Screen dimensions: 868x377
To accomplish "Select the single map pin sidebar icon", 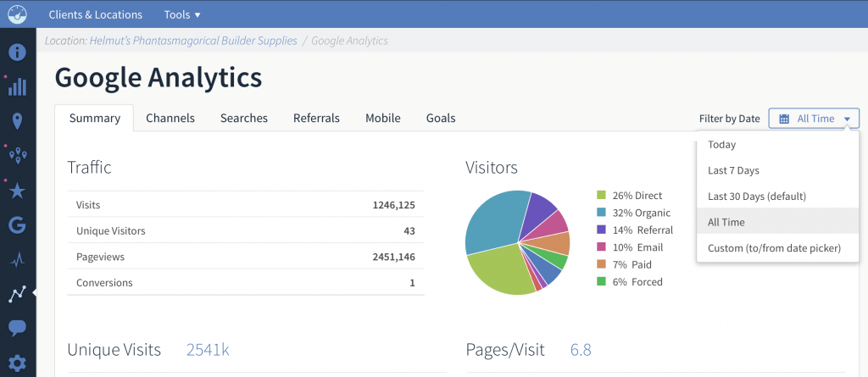I will point(17,121).
